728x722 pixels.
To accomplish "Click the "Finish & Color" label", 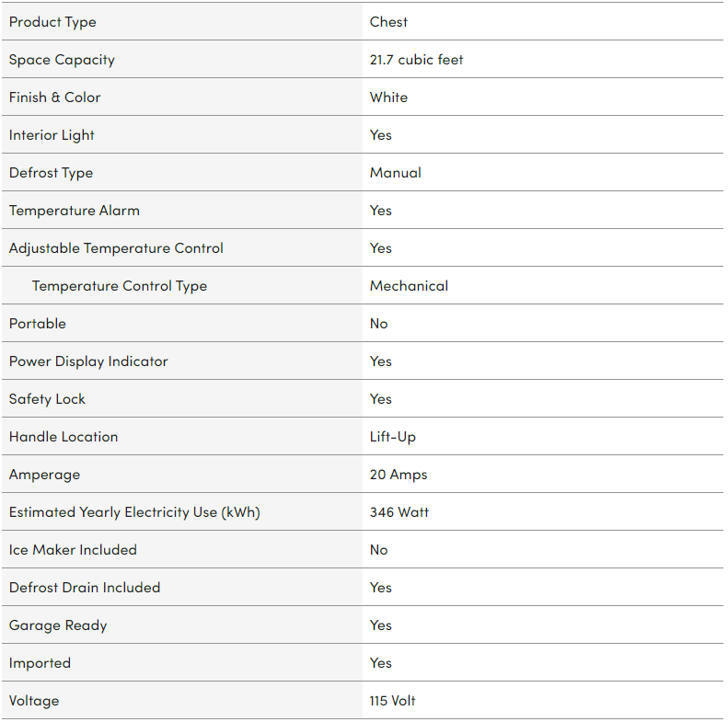I will tap(55, 97).
